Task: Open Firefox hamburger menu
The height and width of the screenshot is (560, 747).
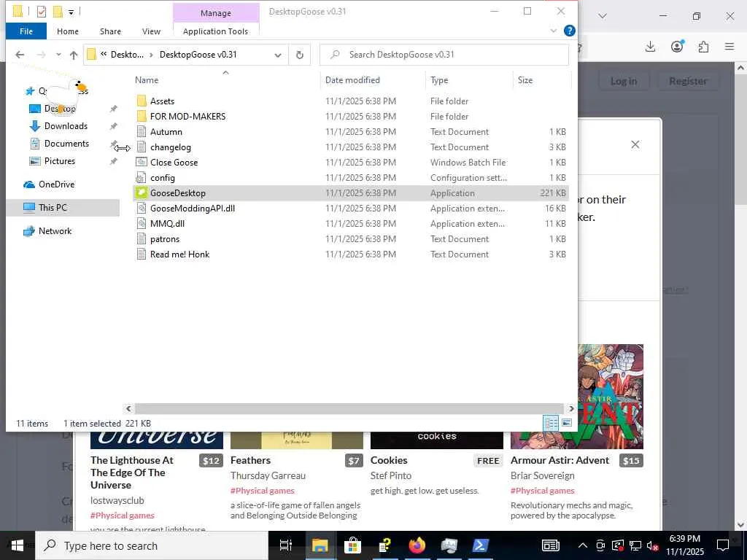Action: point(729,46)
